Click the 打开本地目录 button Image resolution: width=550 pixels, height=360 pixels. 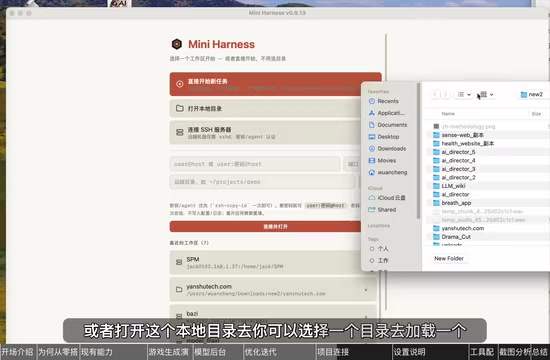pos(266,108)
